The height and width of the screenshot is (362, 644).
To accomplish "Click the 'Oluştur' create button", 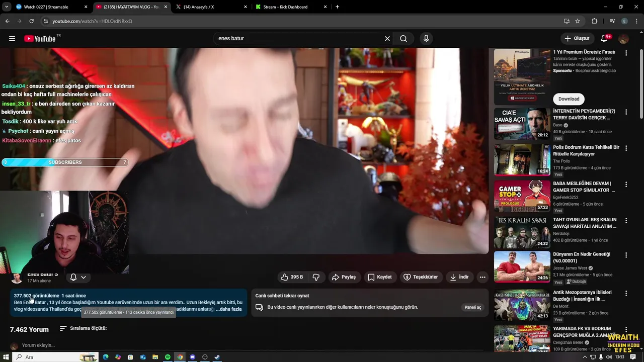I will tap(577, 39).
